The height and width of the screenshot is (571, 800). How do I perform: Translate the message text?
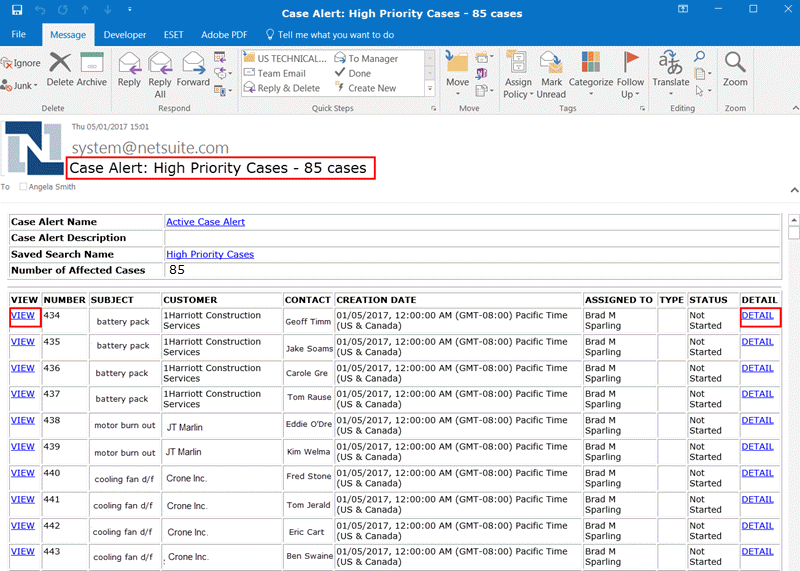tap(670, 74)
